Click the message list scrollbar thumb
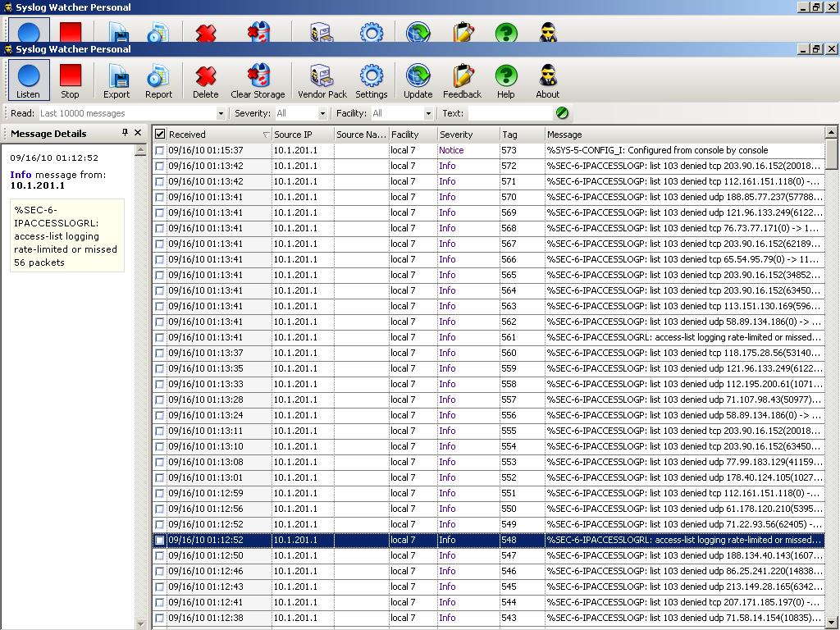This screenshot has height=630, width=840. coord(832,153)
